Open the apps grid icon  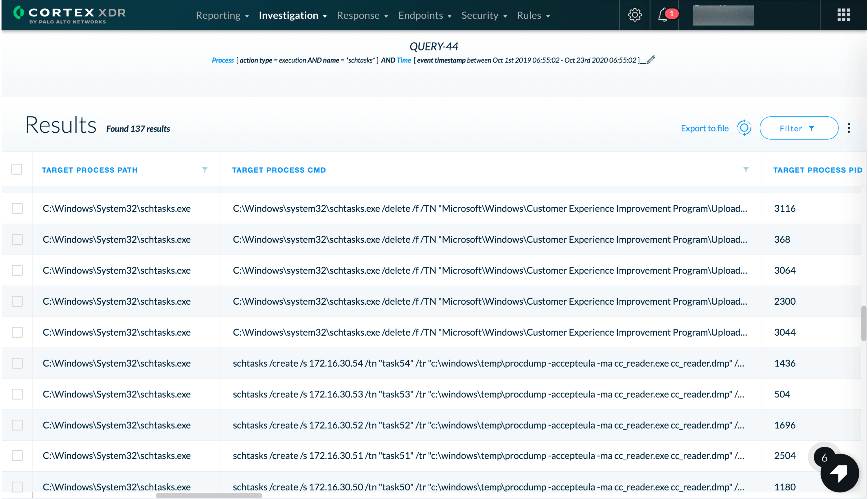click(x=843, y=15)
